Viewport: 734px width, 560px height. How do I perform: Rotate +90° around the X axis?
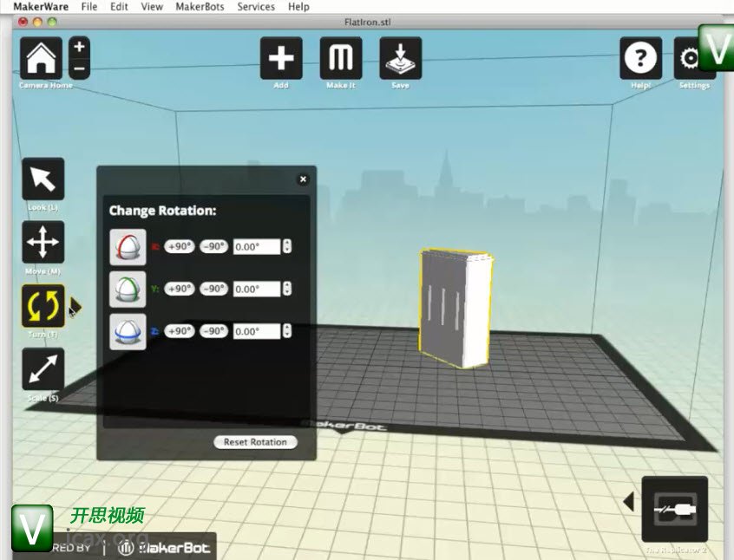tap(180, 247)
